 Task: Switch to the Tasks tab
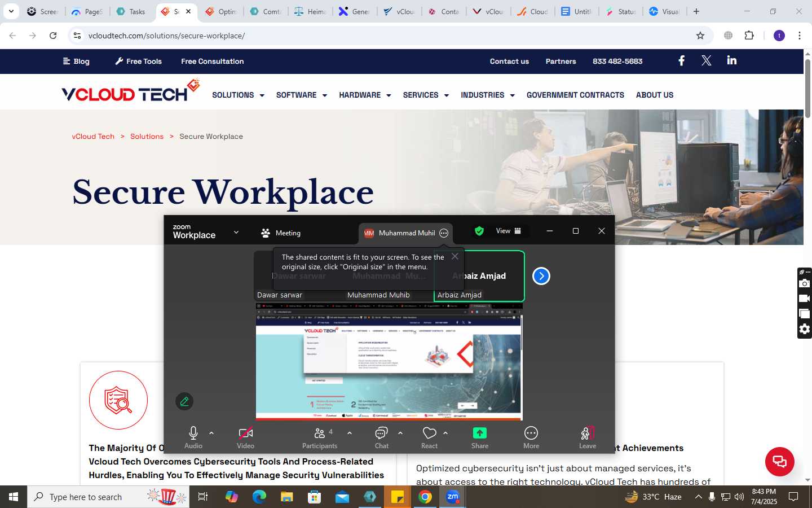click(x=131, y=11)
